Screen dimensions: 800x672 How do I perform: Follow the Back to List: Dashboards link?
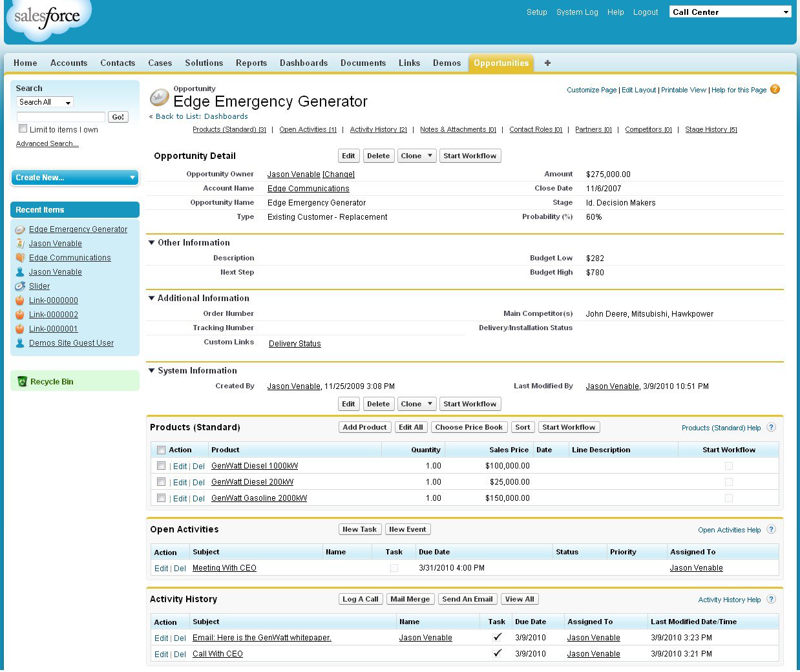click(x=202, y=116)
